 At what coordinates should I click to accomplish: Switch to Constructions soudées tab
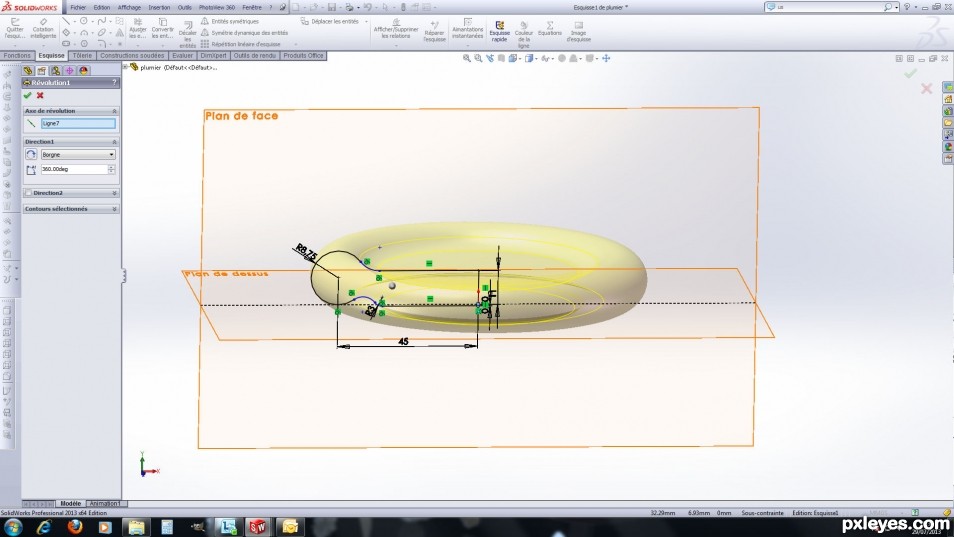[132, 55]
